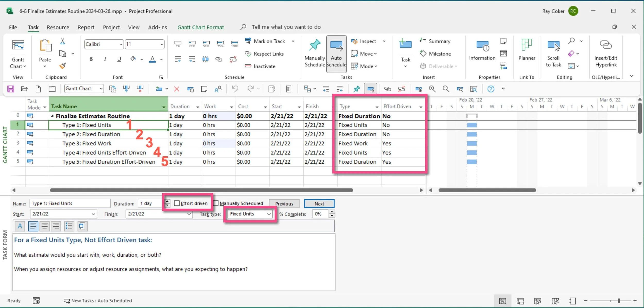
Task: Click the task Name input field
Action: click(70, 203)
